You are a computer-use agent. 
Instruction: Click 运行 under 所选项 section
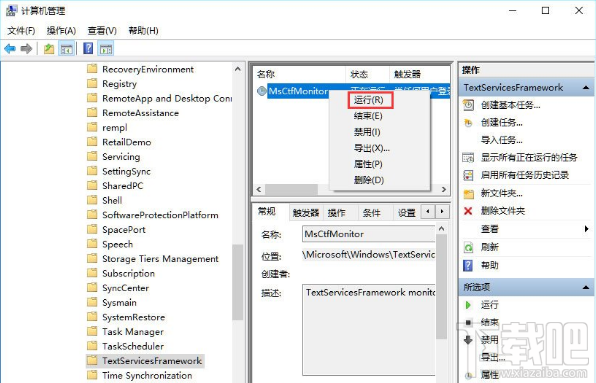tap(490, 305)
